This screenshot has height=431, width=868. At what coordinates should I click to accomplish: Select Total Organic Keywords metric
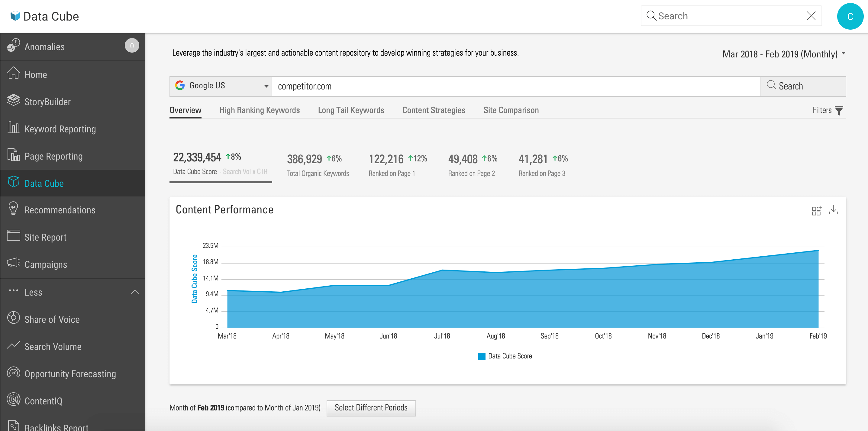tap(318, 165)
